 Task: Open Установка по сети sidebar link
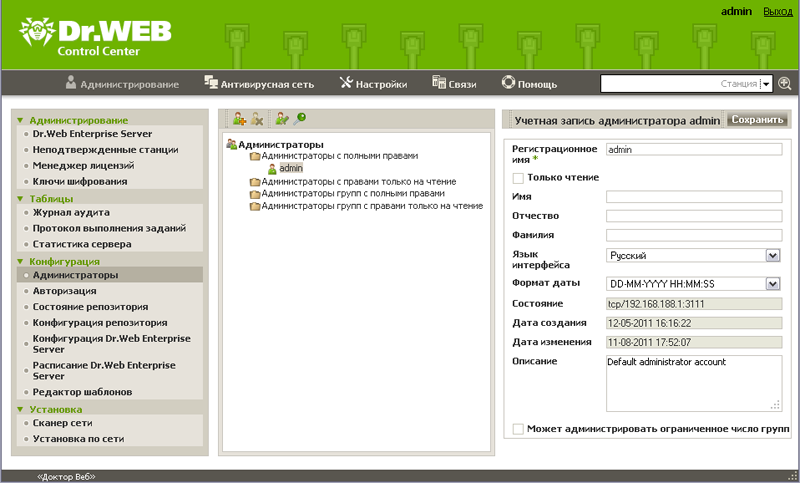point(79,439)
